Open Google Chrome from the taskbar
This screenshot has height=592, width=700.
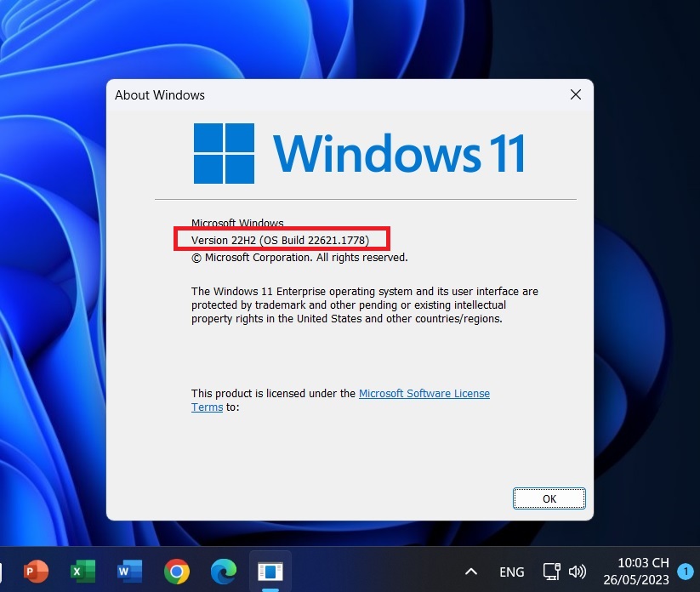click(x=177, y=571)
